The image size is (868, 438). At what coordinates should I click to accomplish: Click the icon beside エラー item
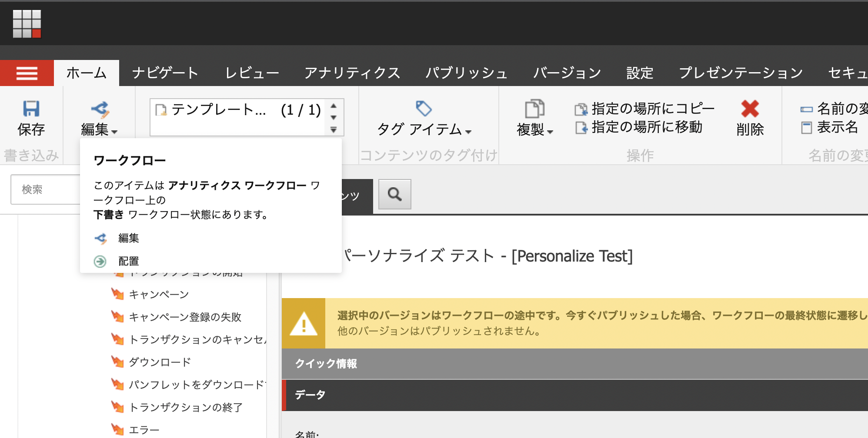(x=117, y=430)
